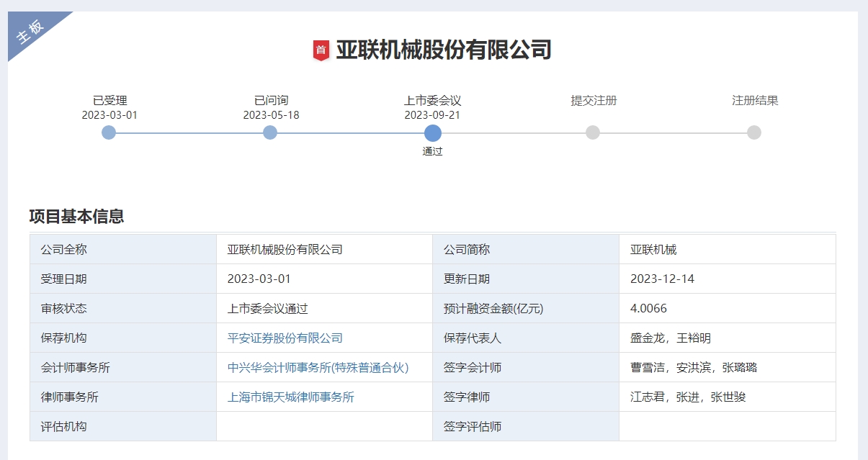Click the 预计融资金额(亿元) label

(493, 309)
